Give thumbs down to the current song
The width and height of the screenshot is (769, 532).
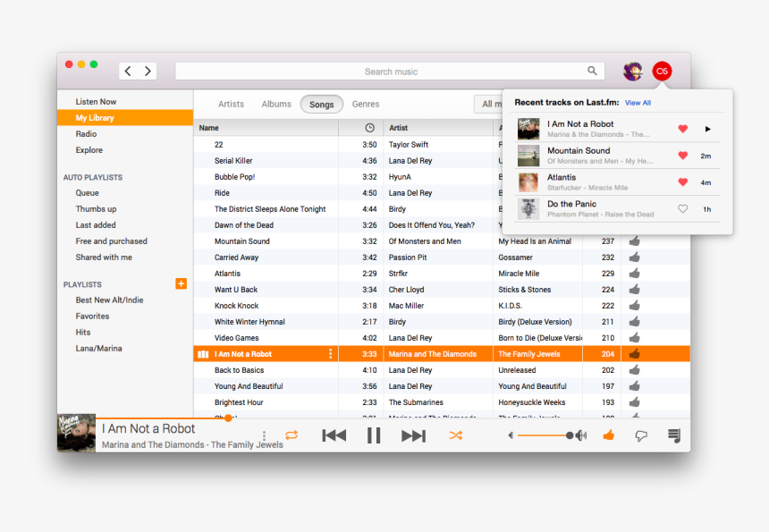tap(641, 435)
